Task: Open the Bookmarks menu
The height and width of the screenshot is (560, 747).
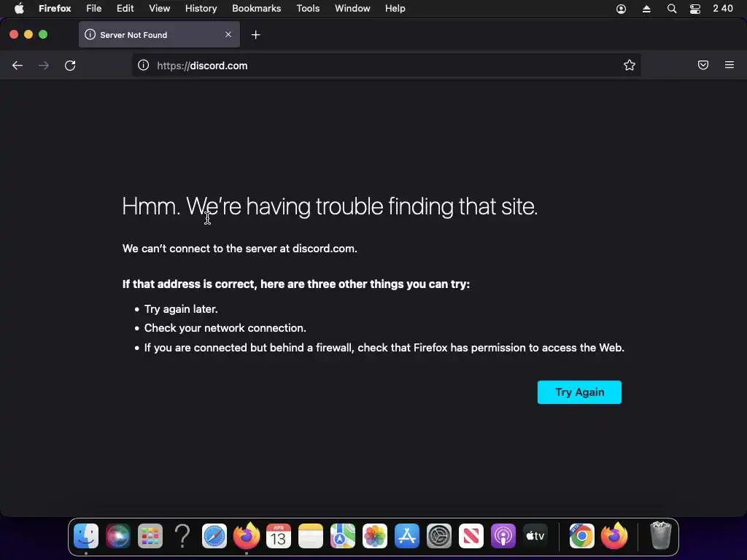Action: click(x=256, y=9)
